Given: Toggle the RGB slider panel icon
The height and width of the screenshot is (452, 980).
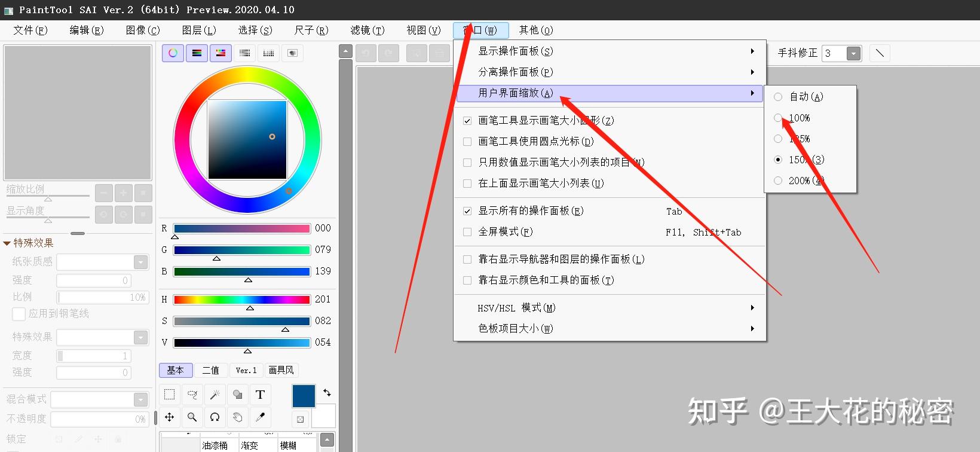Looking at the screenshot, I should [x=197, y=53].
